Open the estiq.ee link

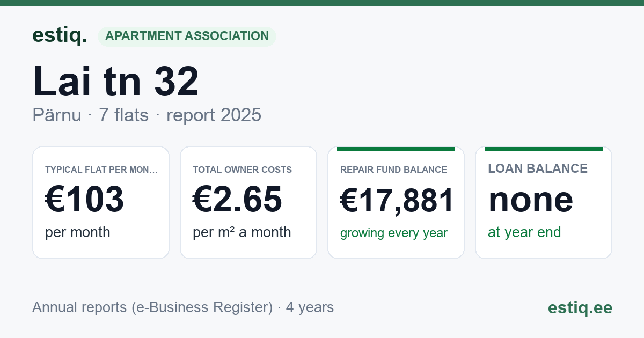point(580,307)
